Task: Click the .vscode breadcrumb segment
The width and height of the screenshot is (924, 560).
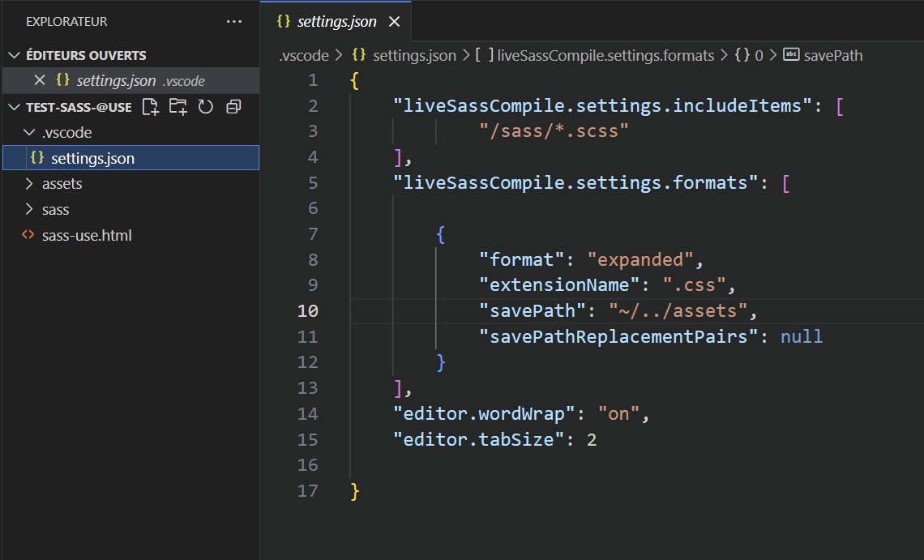Action: pos(304,55)
